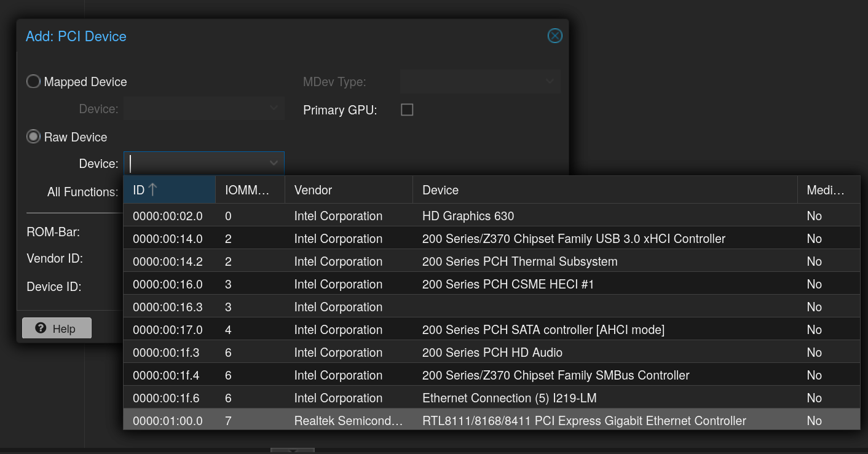Choose the USB 3.0 xHCI Controller row
Screen dimensions: 868x454
click(573, 239)
